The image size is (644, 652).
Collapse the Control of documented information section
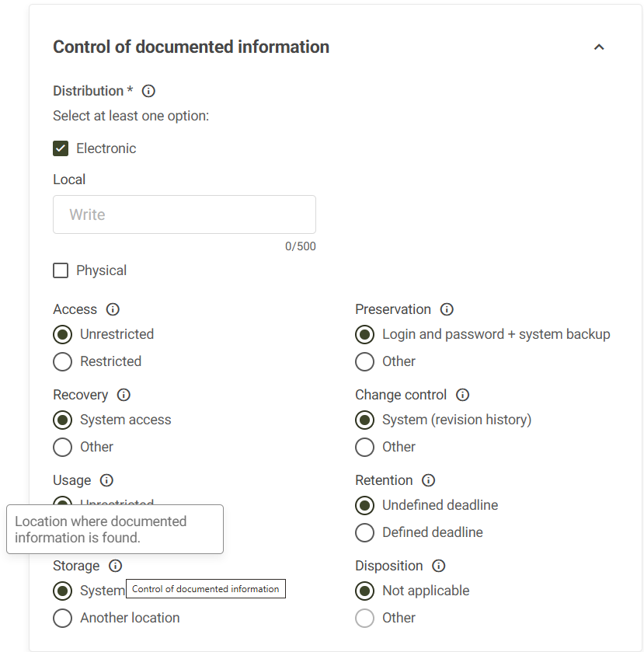[x=599, y=47]
